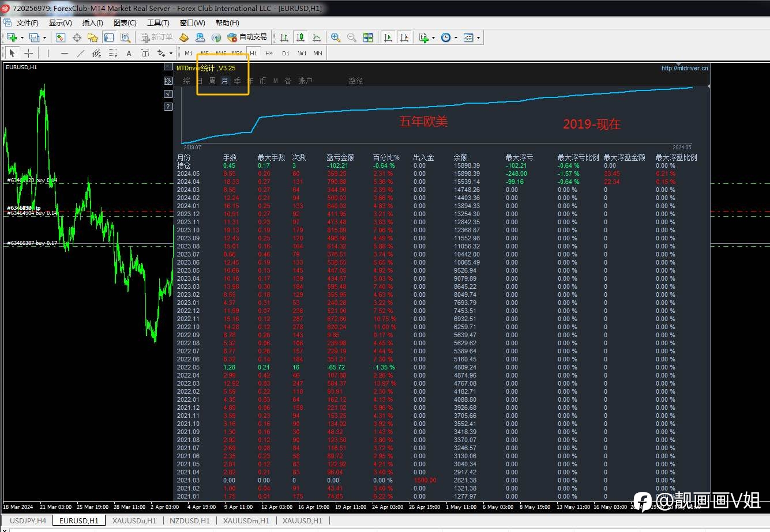This screenshot has height=532, width=770.
Task: Zoom in on the chart
Action: pos(336,37)
